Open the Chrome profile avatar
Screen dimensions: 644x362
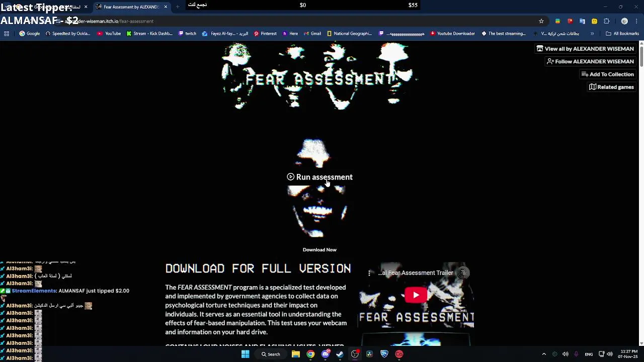624,21
